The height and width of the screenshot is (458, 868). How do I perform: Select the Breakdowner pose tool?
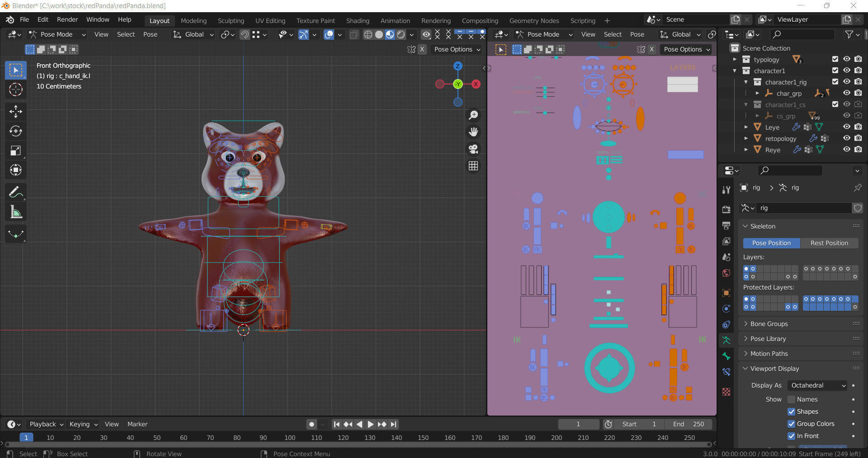(16, 234)
